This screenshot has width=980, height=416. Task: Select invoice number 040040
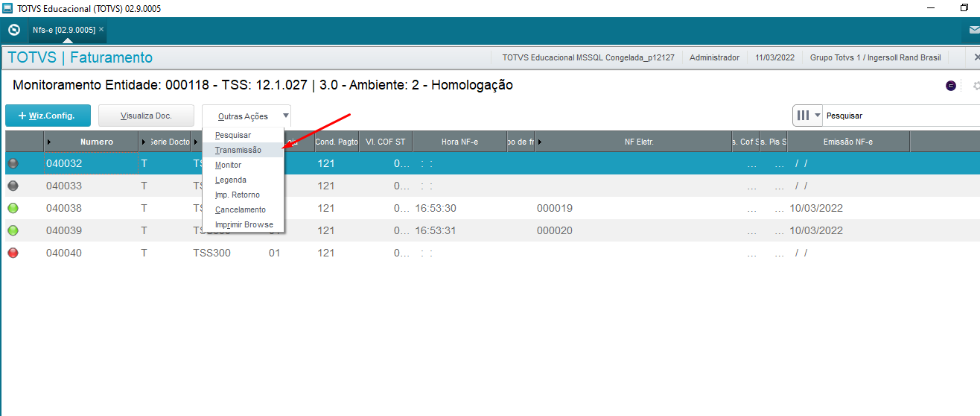pos(64,253)
